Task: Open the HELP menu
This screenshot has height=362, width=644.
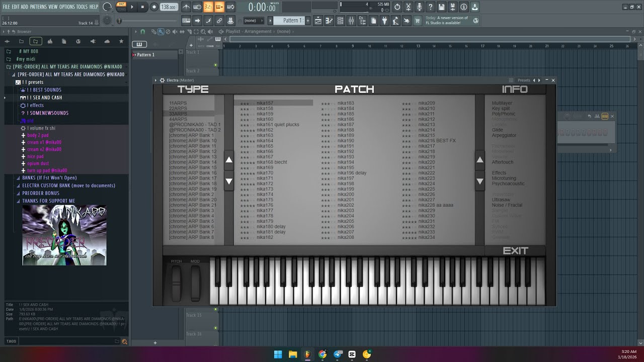Action: click(94, 7)
